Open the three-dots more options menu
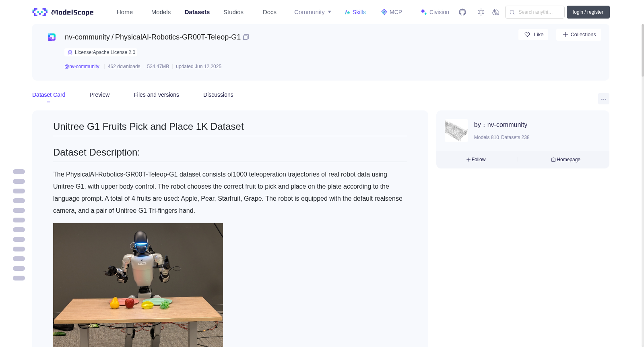Screen dimensions: 644x347 point(604,99)
